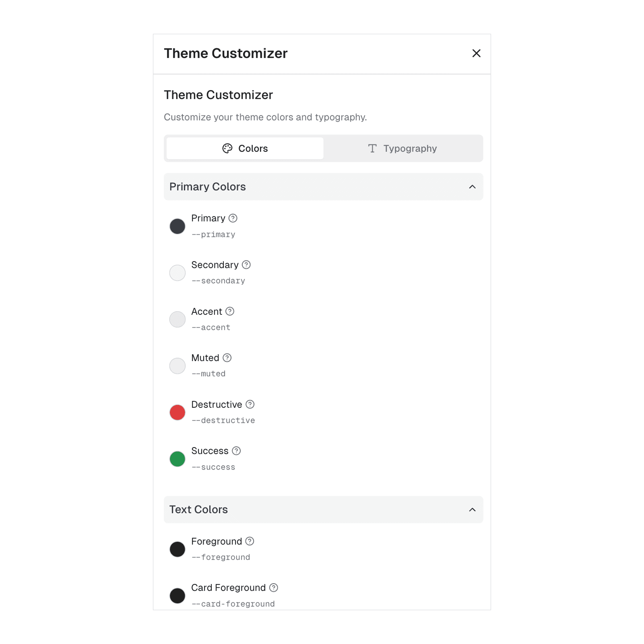
Task: Open the green Success color swatch
Action: pyautogui.click(x=178, y=459)
